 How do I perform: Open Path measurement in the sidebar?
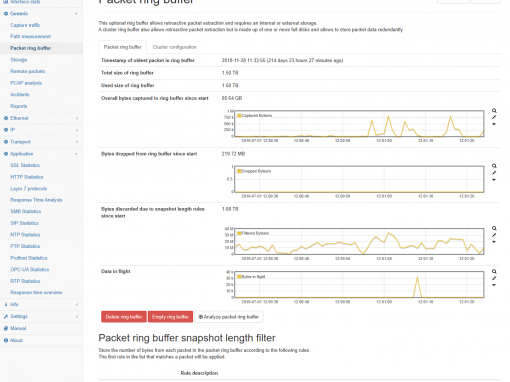[31, 36]
